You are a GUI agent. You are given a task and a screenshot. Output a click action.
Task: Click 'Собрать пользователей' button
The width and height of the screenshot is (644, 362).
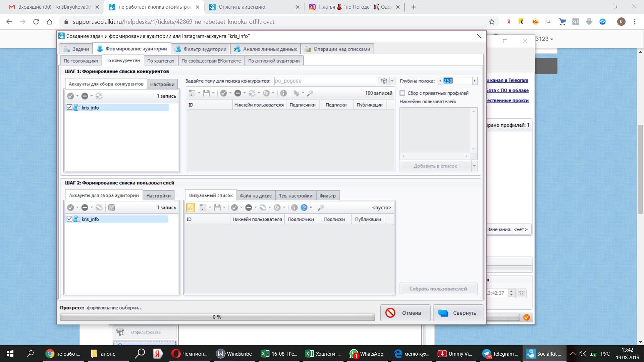tap(438, 289)
